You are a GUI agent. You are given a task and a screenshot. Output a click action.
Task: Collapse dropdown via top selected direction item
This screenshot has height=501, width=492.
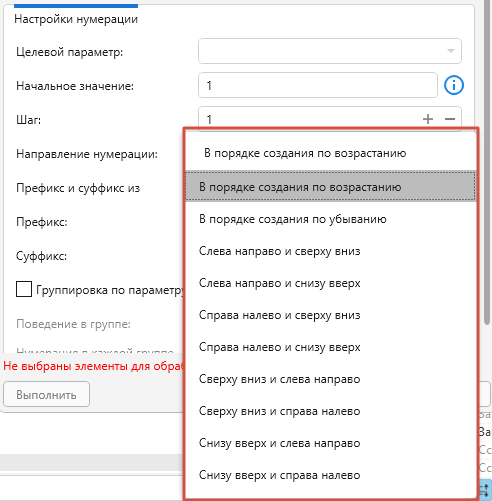(330, 153)
